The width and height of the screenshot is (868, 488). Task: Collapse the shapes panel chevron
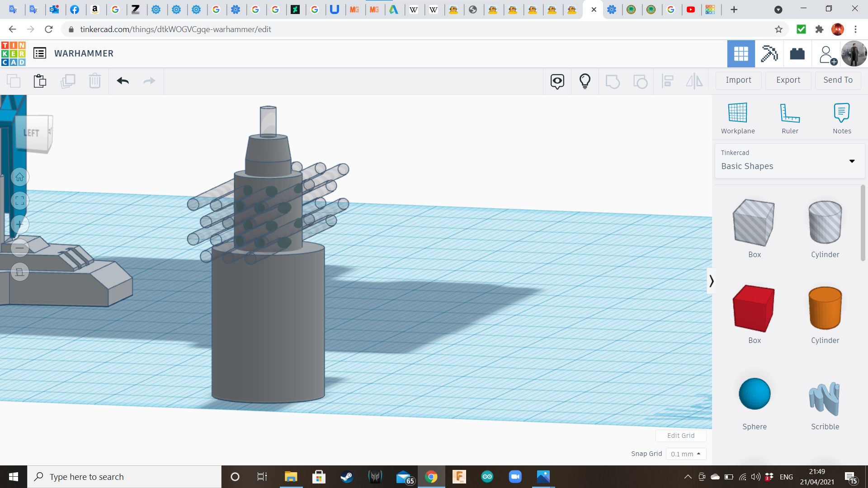[711, 281]
